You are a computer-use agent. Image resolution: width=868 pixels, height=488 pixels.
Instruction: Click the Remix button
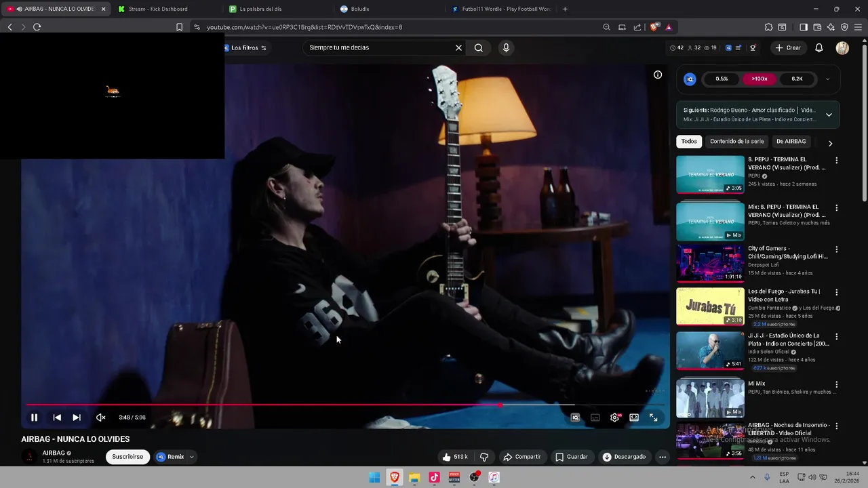tap(171, 457)
